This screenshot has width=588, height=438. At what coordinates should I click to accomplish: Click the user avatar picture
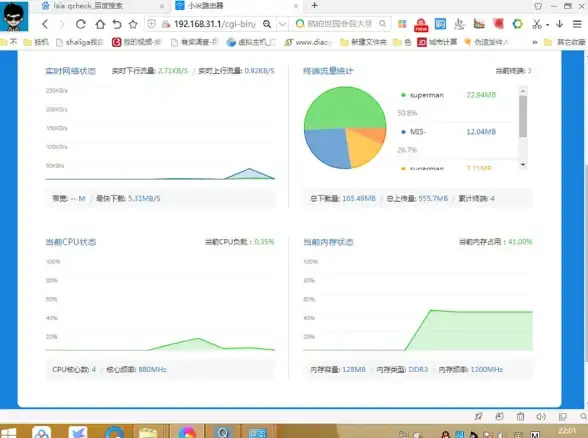14,16
